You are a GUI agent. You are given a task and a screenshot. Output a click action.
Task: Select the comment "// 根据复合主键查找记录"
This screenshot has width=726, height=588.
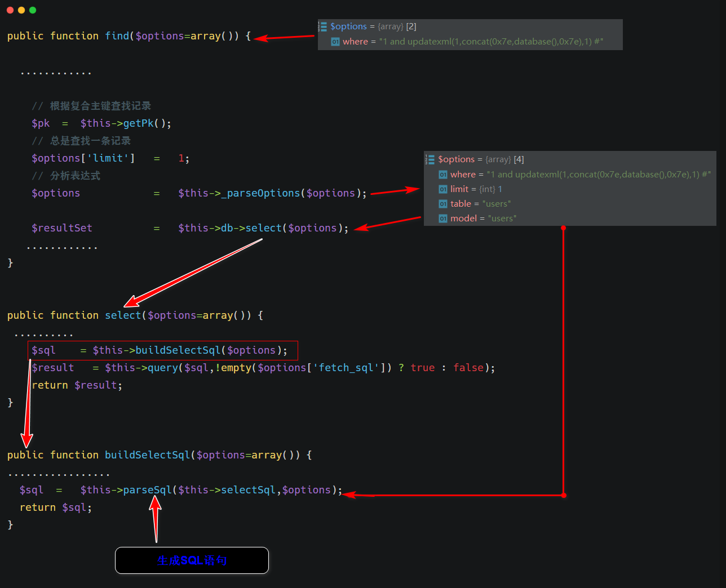coord(91,106)
